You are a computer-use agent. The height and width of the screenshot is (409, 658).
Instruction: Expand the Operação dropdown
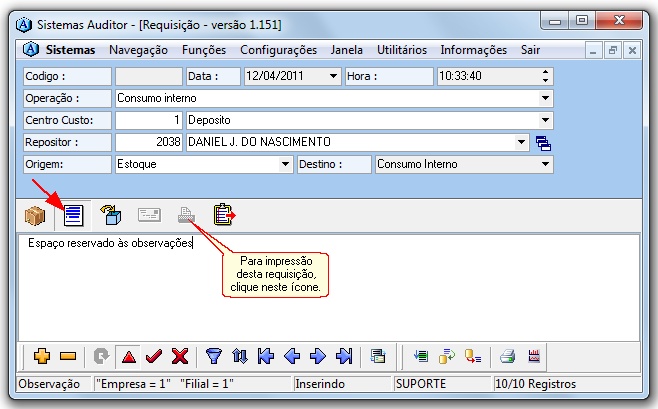tap(546, 98)
